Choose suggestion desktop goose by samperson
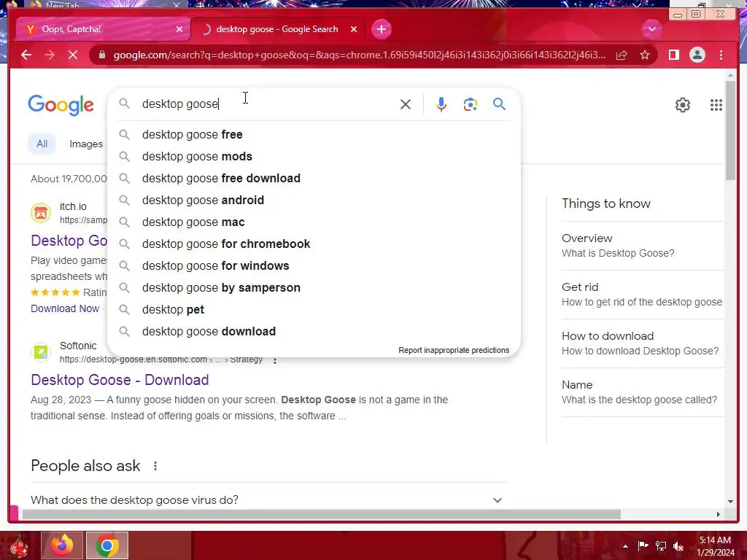The width and height of the screenshot is (747, 560). pyautogui.click(x=314, y=288)
